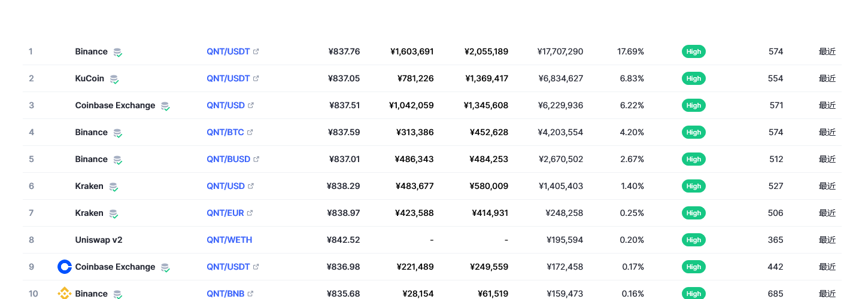Click reserves icon in the Kraken QNT/EUR row
868x299 pixels.
pyautogui.click(x=113, y=213)
